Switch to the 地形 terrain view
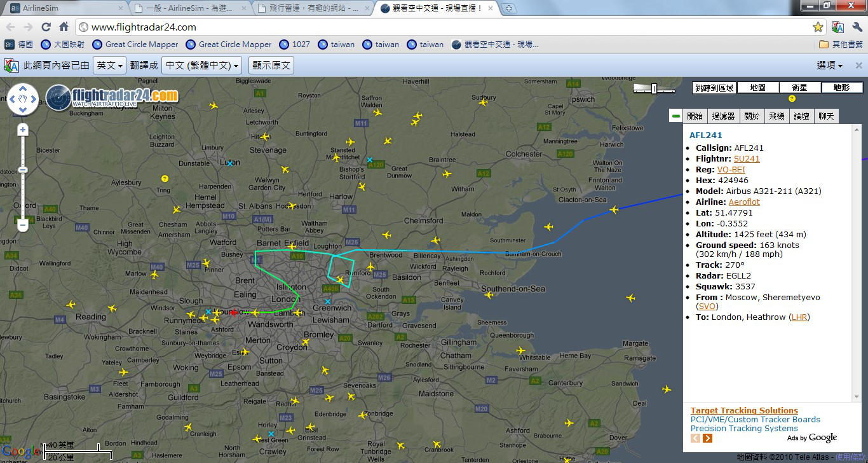Viewport: 868px width, 463px height. tap(842, 88)
